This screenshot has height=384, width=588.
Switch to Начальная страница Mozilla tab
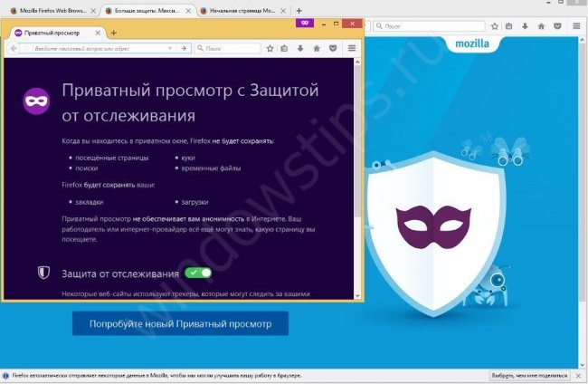tap(242, 11)
